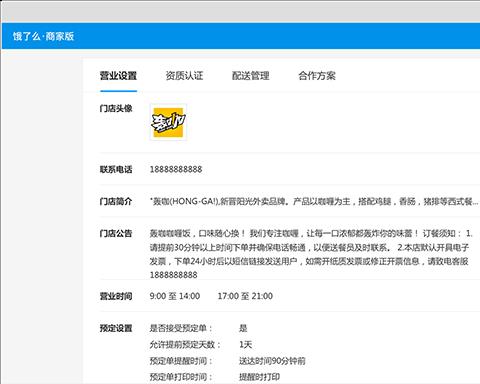Click the 是否接受预定单 value 是
The width and height of the screenshot is (480, 384).
pos(243,328)
